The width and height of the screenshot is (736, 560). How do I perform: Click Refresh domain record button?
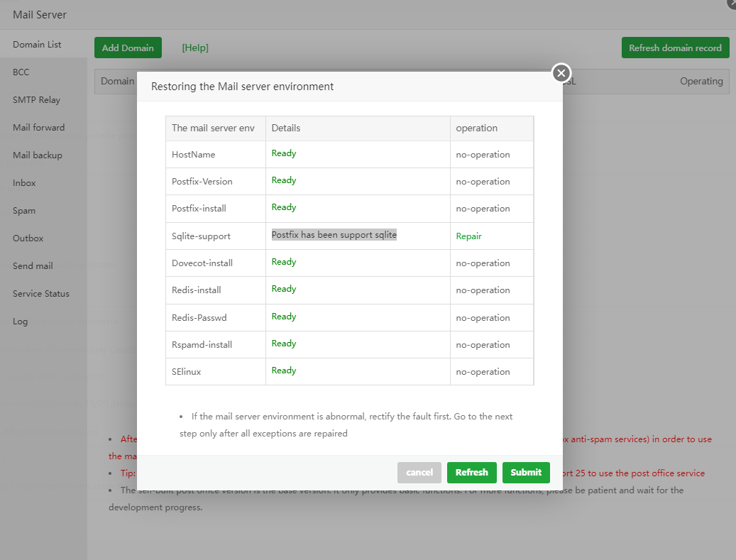pos(675,48)
